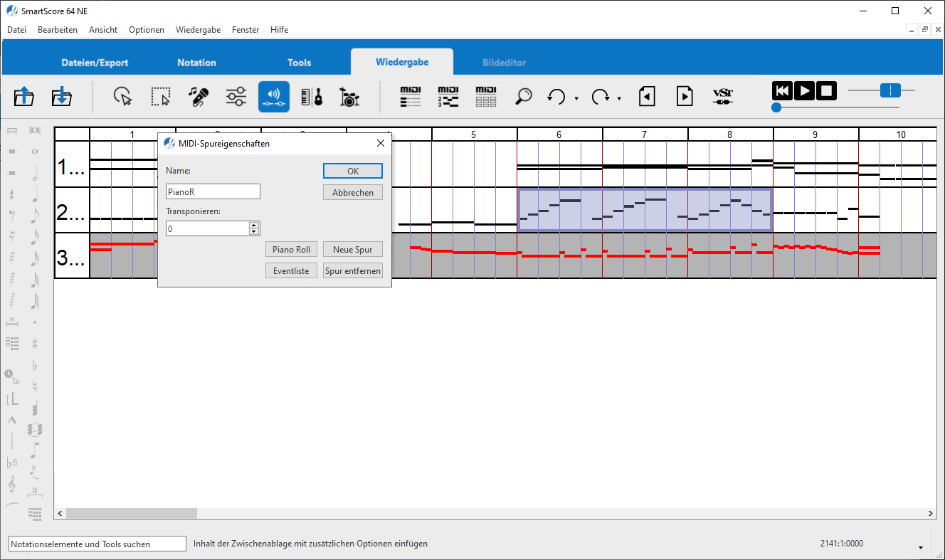
Task: Switch to the Notation tab
Action: (x=196, y=63)
